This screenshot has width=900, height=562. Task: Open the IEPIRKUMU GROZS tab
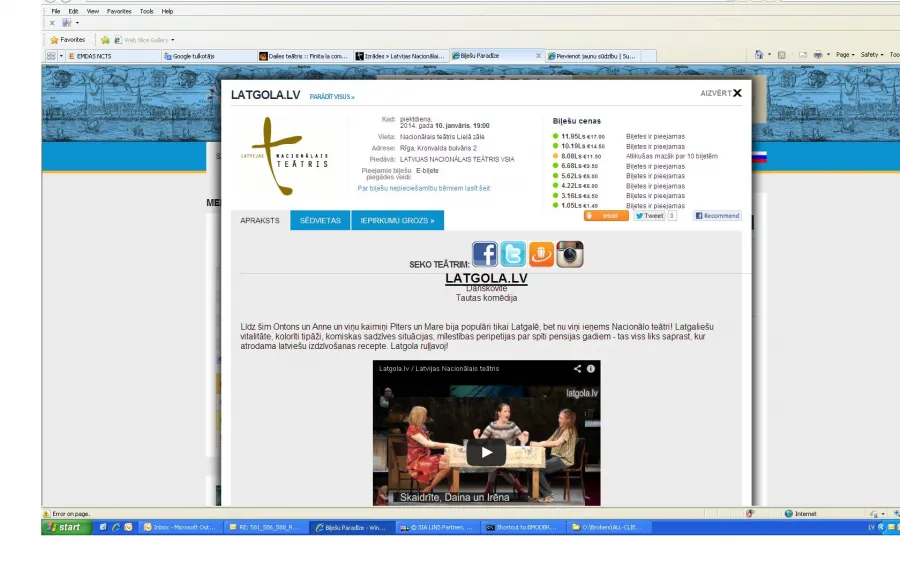click(x=397, y=220)
